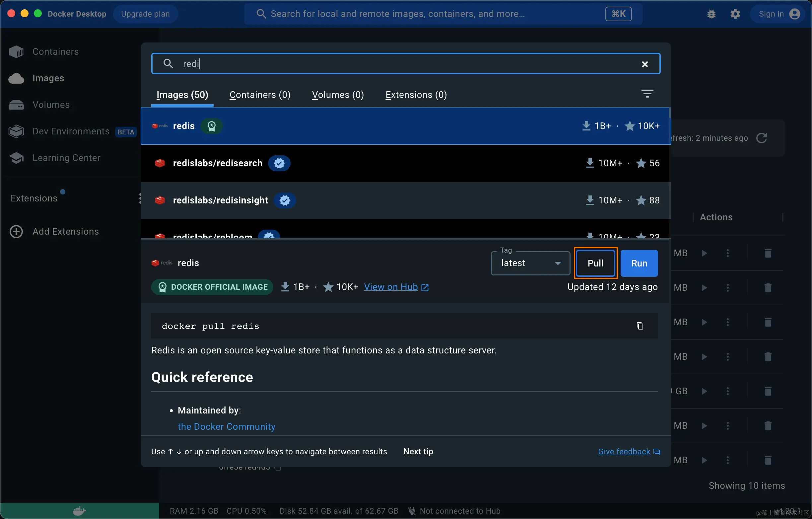Run the image in last MB row

point(705,460)
